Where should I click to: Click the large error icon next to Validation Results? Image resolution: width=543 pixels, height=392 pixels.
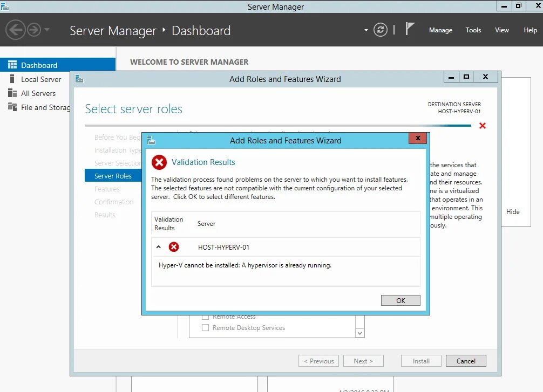pos(159,162)
